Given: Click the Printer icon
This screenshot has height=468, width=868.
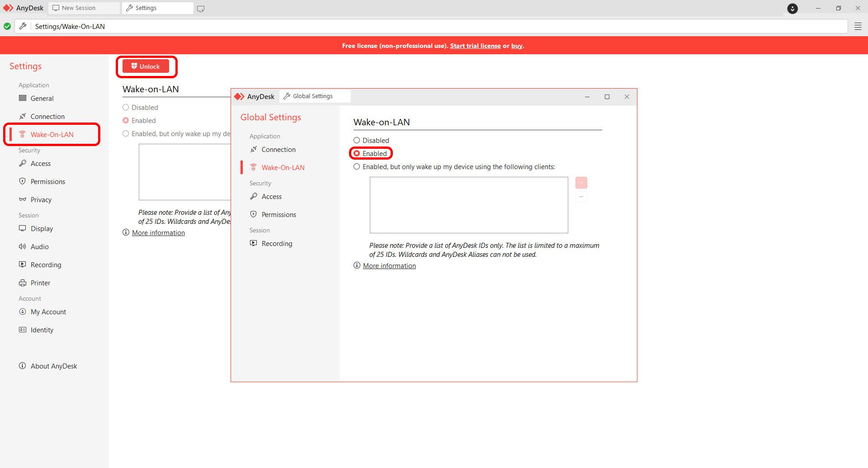Looking at the screenshot, I should coord(23,283).
